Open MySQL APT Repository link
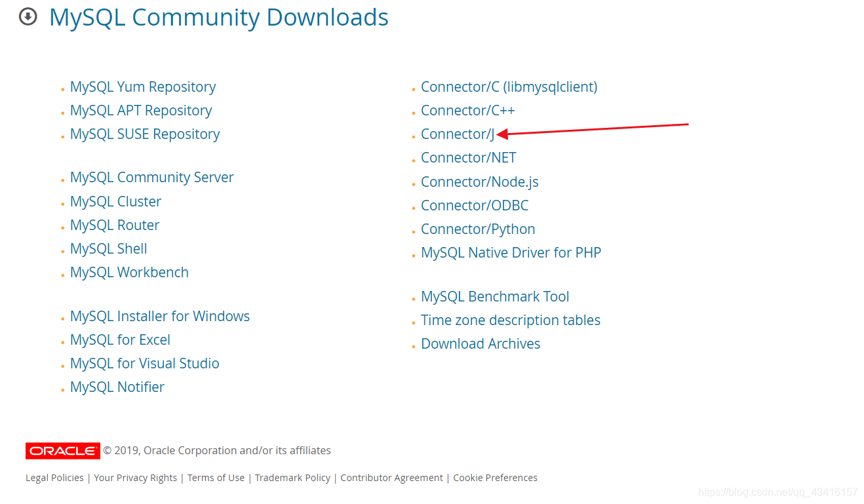This screenshot has height=504, width=864. [x=141, y=110]
